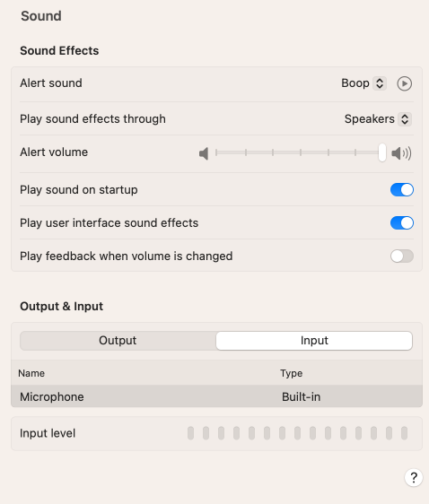The image size is (429, 504).
Task: Select the Microphone Built-in device row
Action: pos(217,396)
